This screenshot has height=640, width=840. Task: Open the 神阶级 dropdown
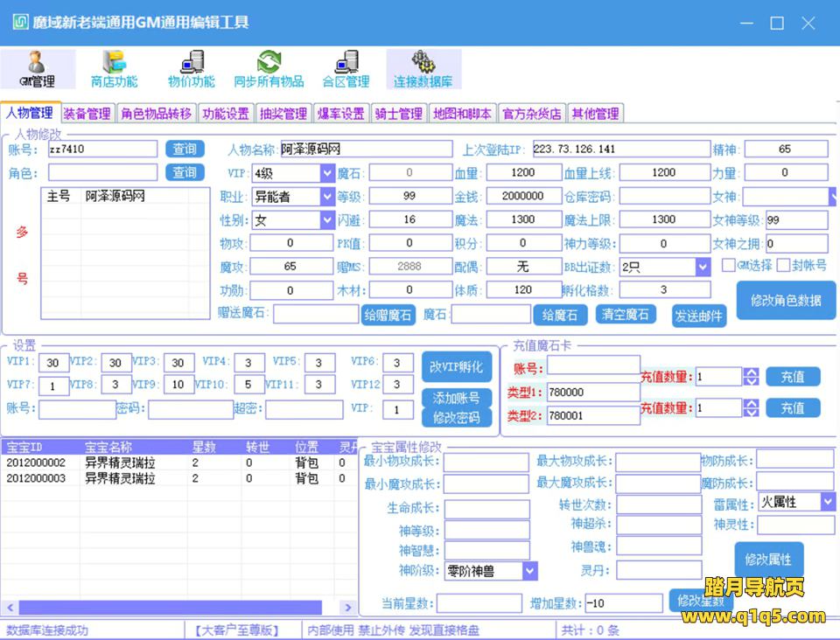click(x=529, y=571)
